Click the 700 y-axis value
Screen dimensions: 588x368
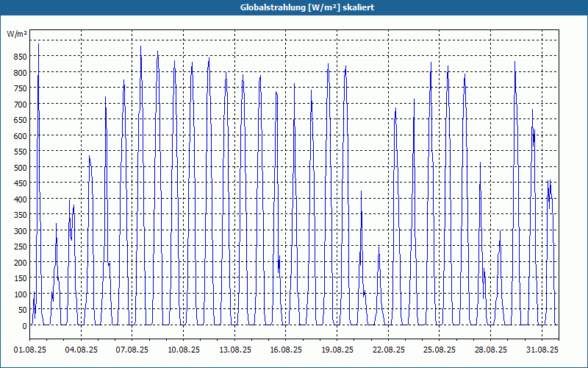[20, 104]
